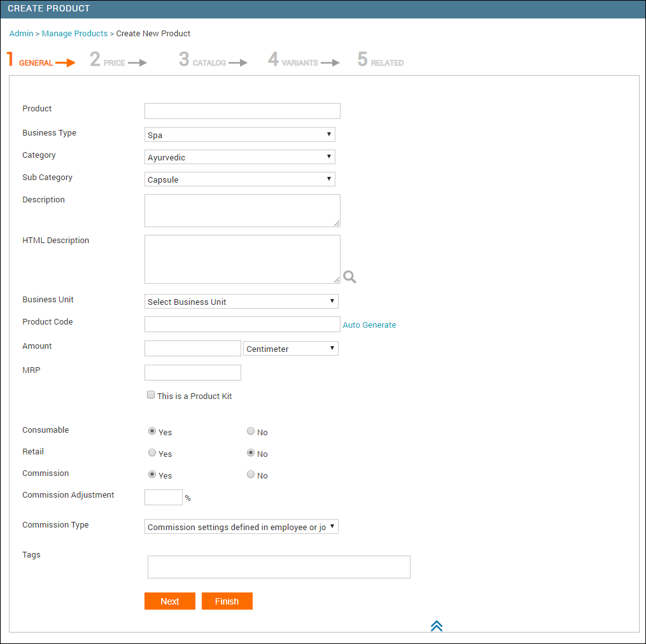Open the Business Type dropdown showing Spa

(240, 135)
